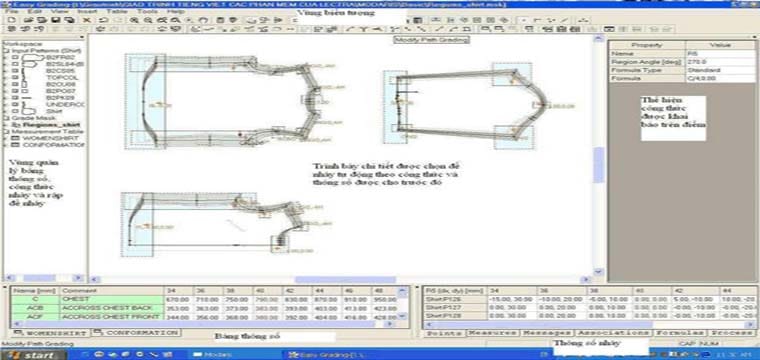
Task: Open the Edit menu
Action: pos(34,11)
